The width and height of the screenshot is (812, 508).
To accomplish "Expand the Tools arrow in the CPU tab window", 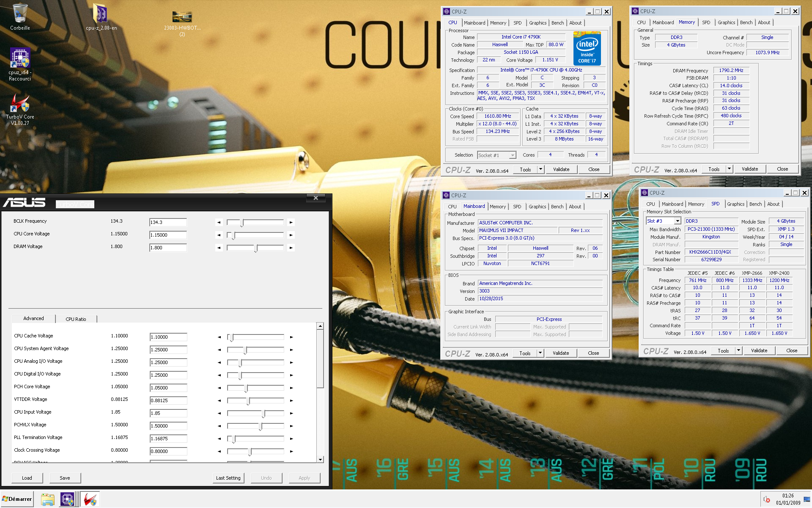I will tap(540, 169).
